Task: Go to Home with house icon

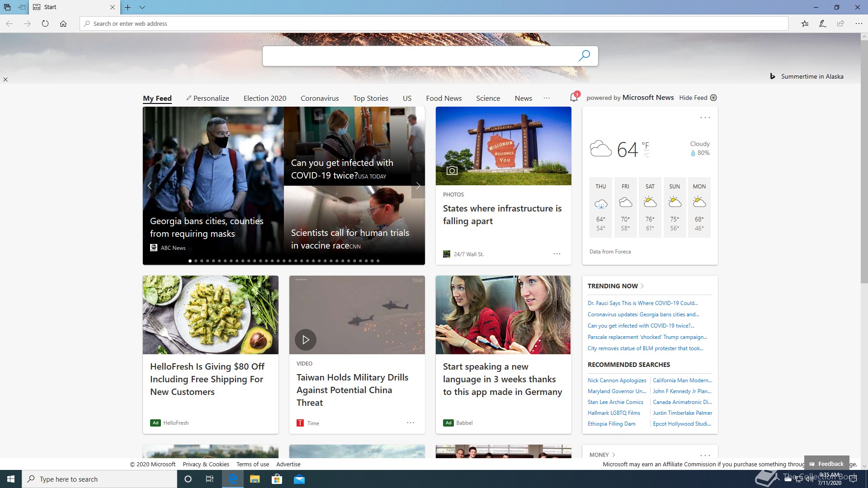Action: click(x=63, y=23)
